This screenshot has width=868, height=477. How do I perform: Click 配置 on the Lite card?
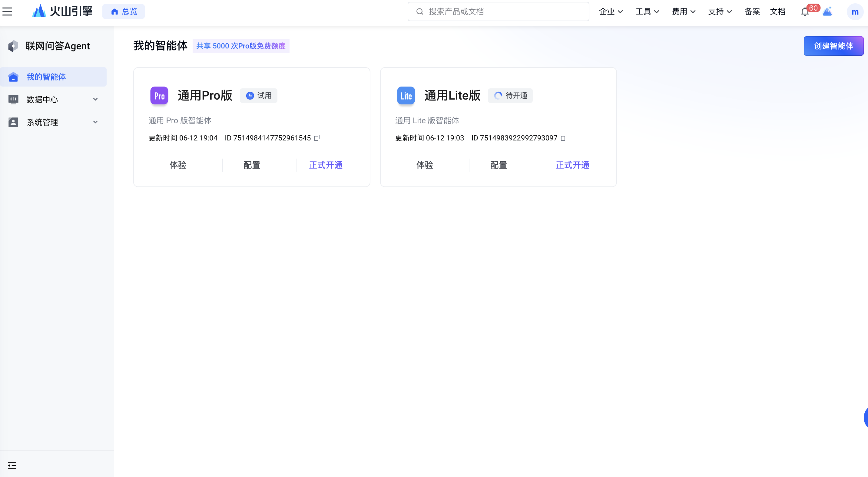(x=499, y=165)
